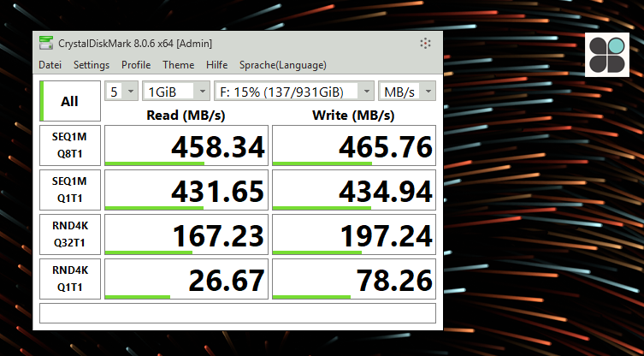Image resolution: width=644 pixels, height=356 pixels.
Task: Click the 434.94 write result
Action: click(354, 190)
